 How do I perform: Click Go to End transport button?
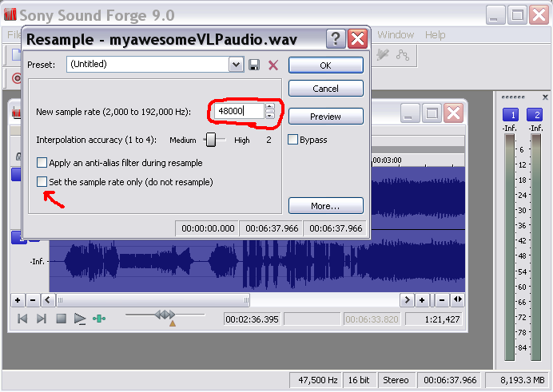[42, 319]
